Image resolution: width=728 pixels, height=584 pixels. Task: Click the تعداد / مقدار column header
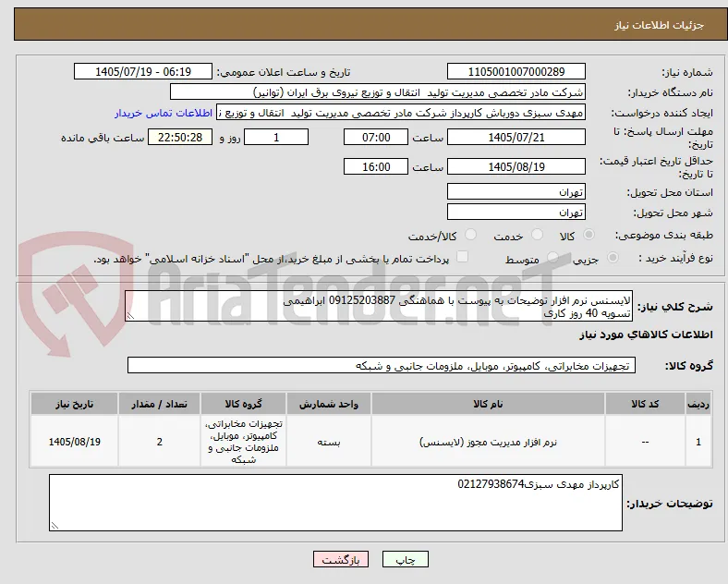pos(159,404)
